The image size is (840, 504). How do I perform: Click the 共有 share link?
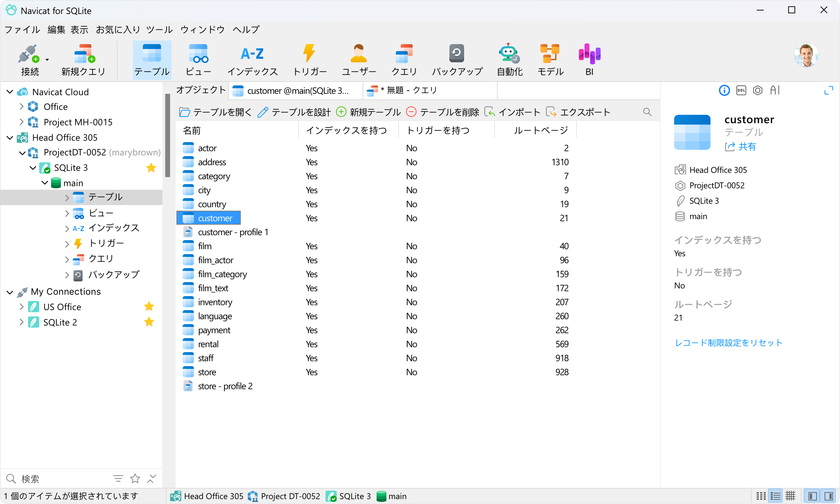click(x=741, y=147)
